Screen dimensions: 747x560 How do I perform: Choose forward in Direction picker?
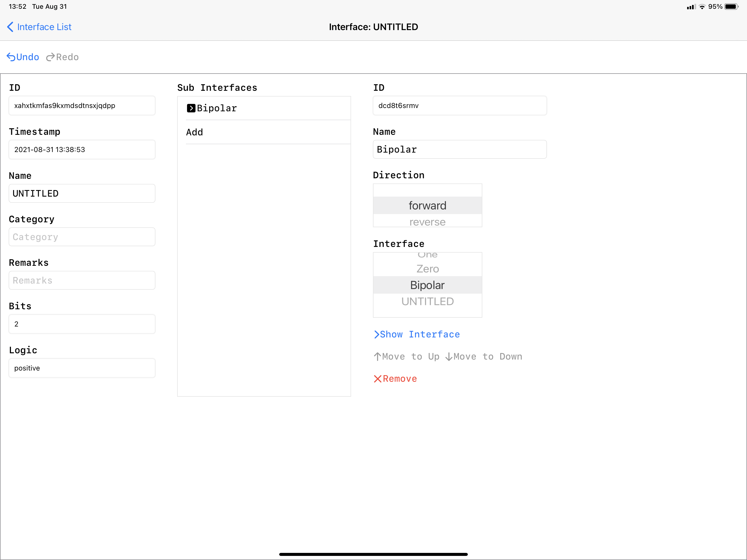tap(428, 205)
